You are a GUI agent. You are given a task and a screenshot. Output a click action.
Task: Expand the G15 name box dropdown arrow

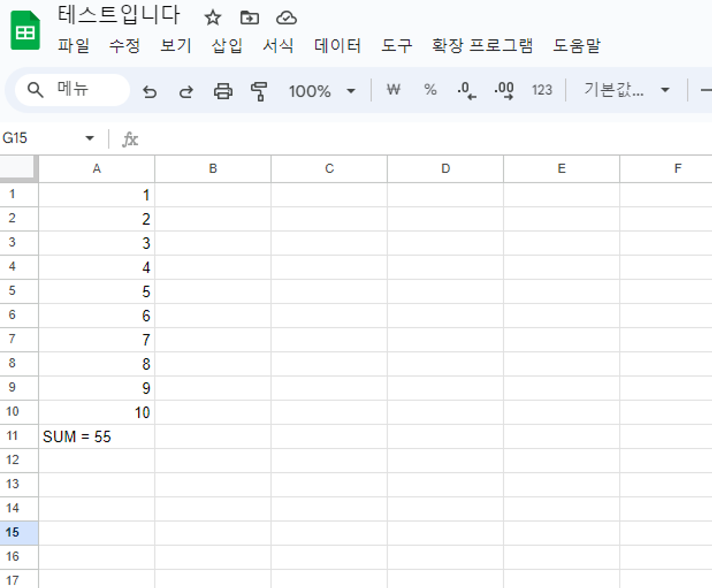pyautogui.click(x=90, y=138)
